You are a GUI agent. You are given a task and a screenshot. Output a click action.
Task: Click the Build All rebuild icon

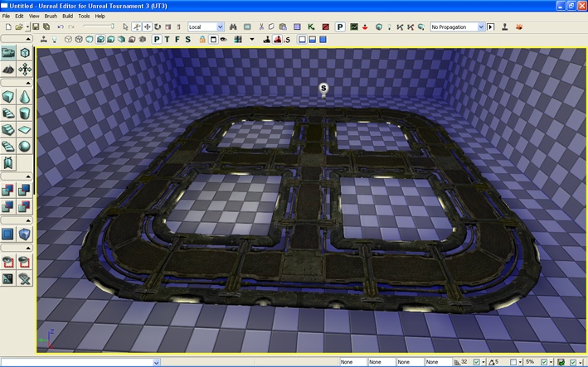pos(420,27)
